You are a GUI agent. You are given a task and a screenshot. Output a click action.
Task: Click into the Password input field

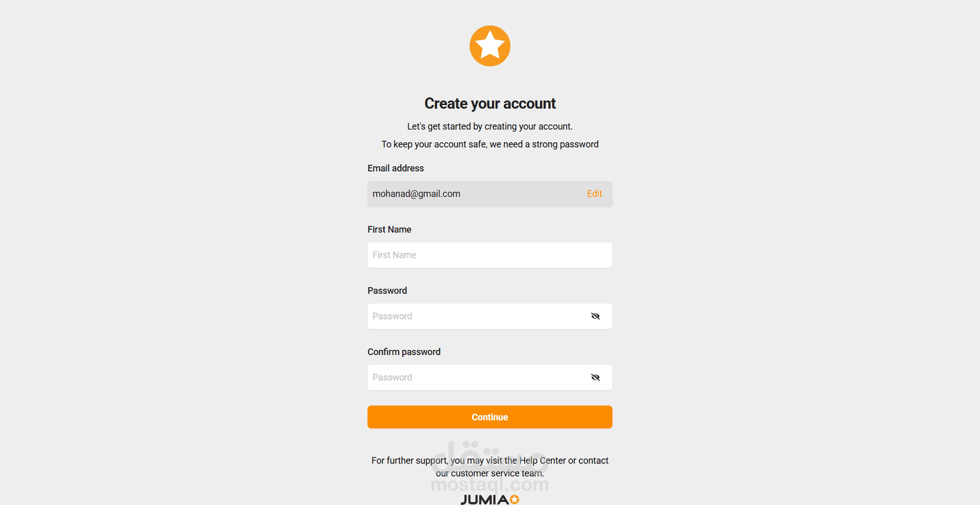coord(475,316)
